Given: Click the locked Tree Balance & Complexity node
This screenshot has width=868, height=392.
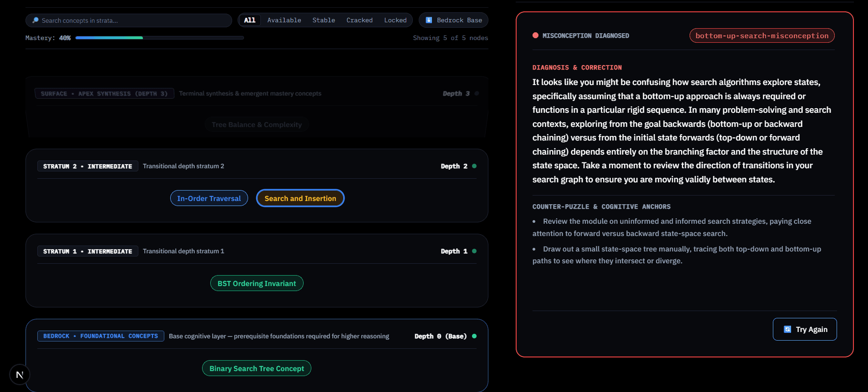Looking at the screenshot, I should [257, 125].
